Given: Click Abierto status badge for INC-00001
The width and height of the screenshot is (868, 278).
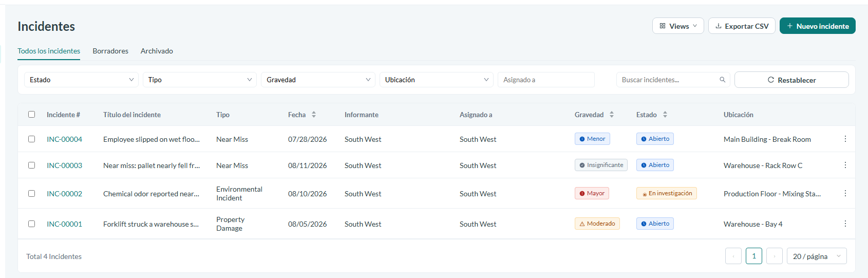Looking at the screenshot, I should click(655, 224).
